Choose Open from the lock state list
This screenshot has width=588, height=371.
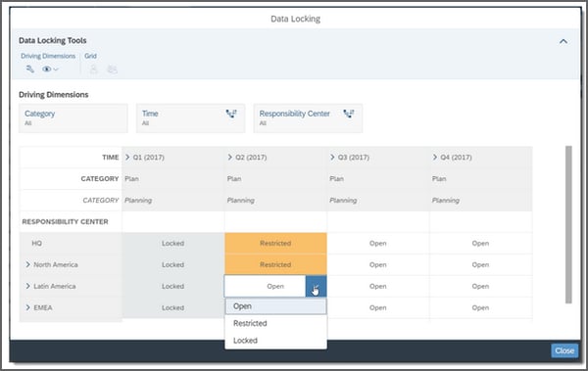pyautogui.click(x=275, y=306)
